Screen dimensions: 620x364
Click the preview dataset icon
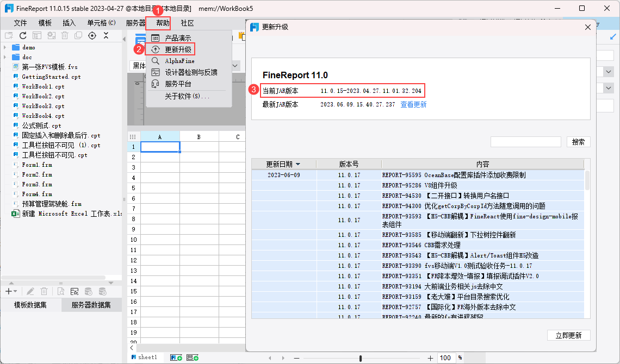(x=60, y=291)
